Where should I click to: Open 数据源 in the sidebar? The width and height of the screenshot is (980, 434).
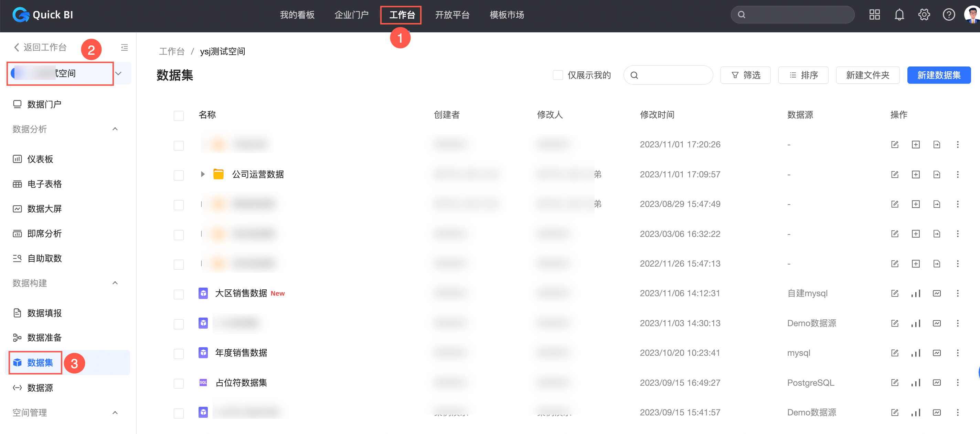[40, 387]
